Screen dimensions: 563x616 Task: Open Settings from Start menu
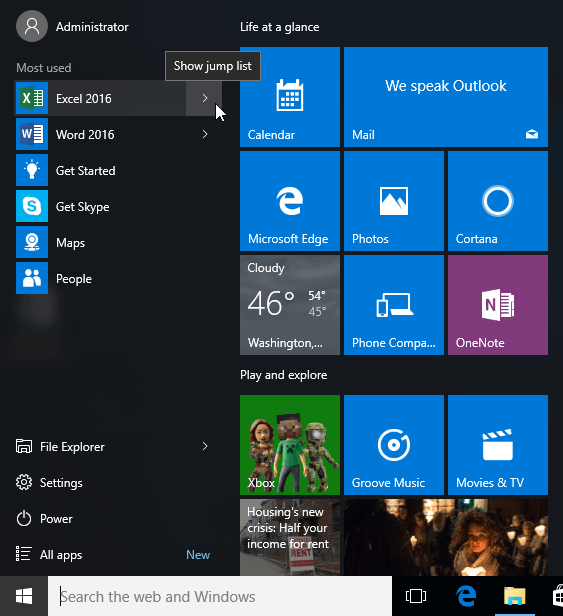(118, 482)
